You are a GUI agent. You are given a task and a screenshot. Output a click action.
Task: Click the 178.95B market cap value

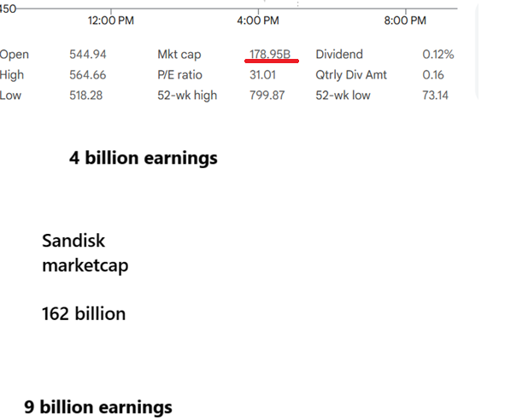(x=270, y=54)
